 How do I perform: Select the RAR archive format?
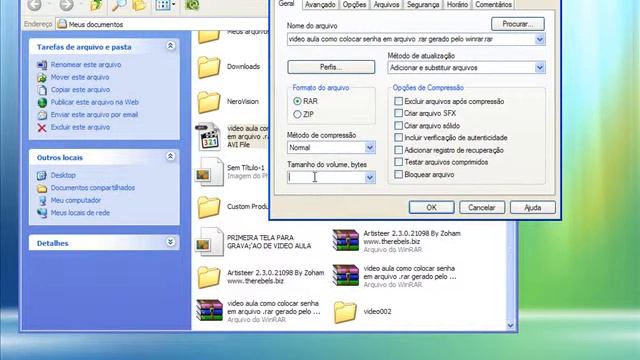[297, 101]
